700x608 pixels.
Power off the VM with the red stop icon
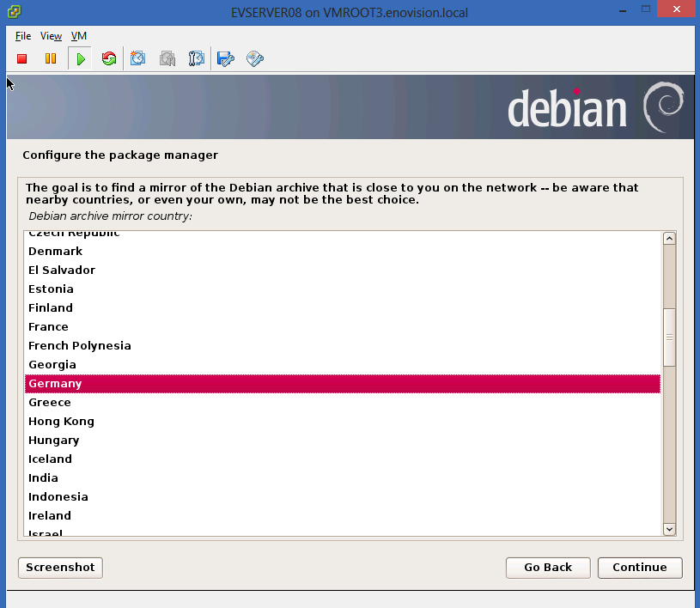[21, 58]
